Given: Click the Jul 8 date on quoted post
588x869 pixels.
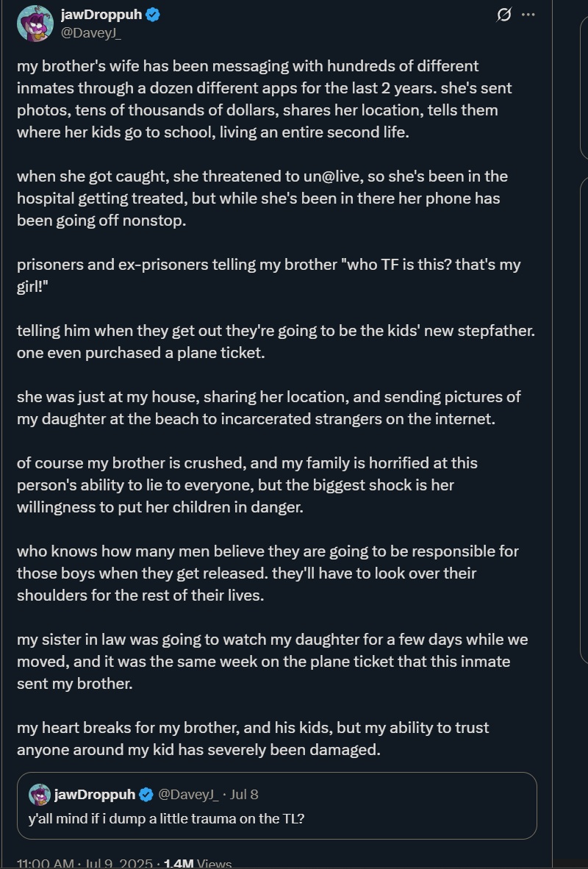Looking at the screenshot, I should [244, 795].
